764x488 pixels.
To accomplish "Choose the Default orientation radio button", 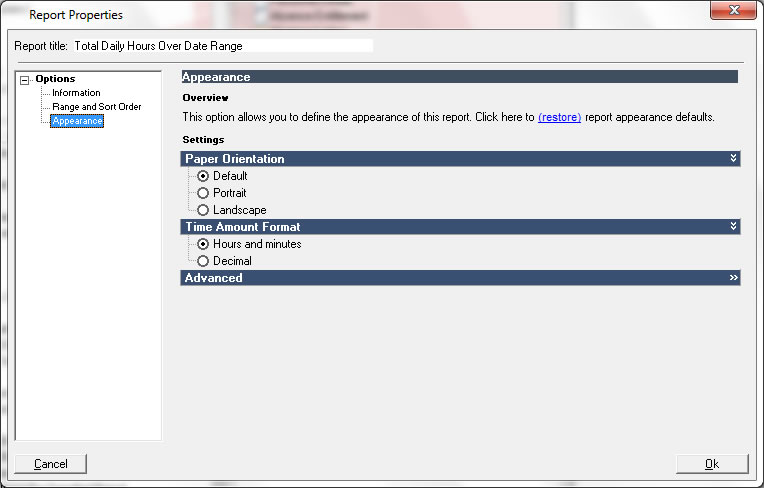I will point(203,176).
